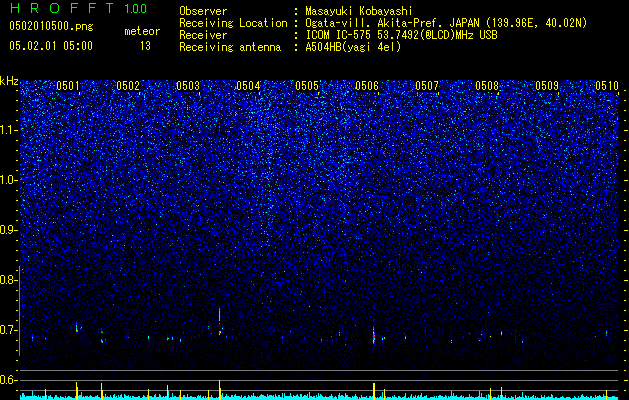The width and height of the screenshot is (629, 400).
Task: Click the date stamp 05.02.01 05:00
Action: [x=51, y=46]
